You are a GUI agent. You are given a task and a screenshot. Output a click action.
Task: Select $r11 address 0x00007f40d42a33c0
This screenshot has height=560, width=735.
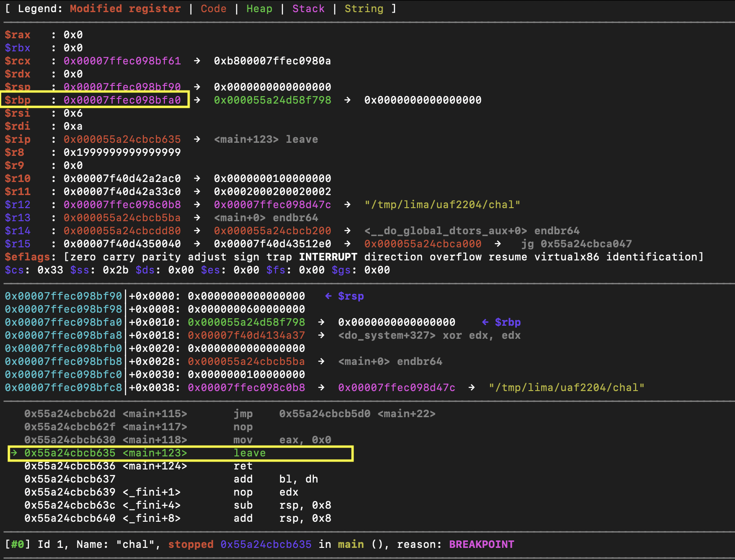(x=122, y=192)
